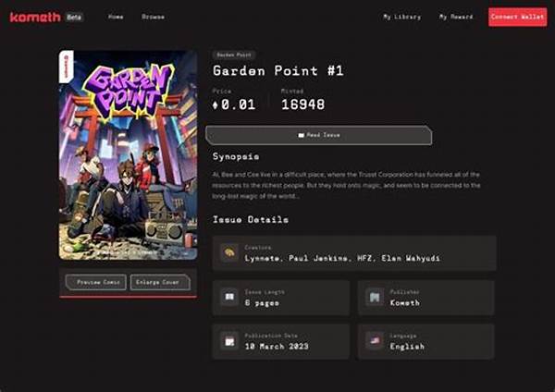This screenshot has height=392, width=555.
Task: Click the Beta badge next to logo
Action: (74, 17)
